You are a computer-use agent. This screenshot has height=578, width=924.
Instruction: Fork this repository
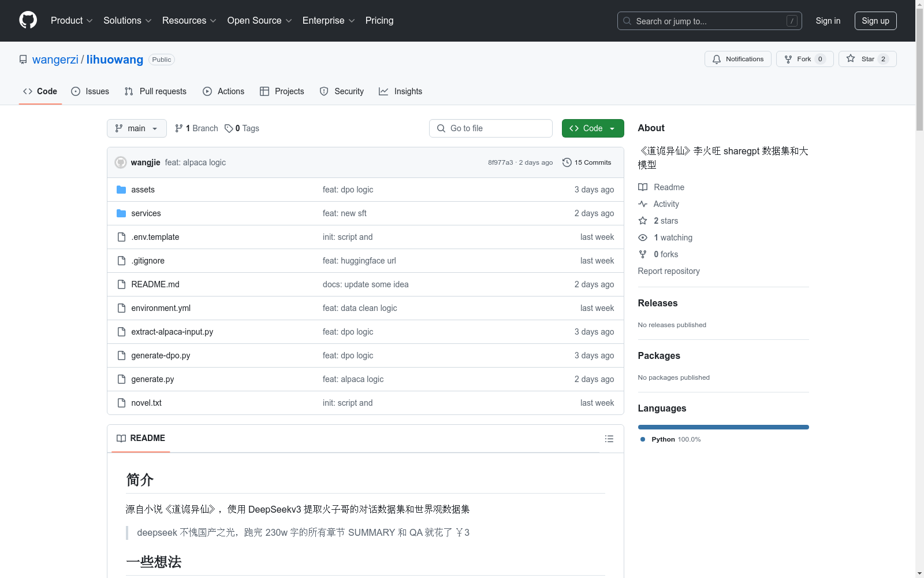pos(804,59)
